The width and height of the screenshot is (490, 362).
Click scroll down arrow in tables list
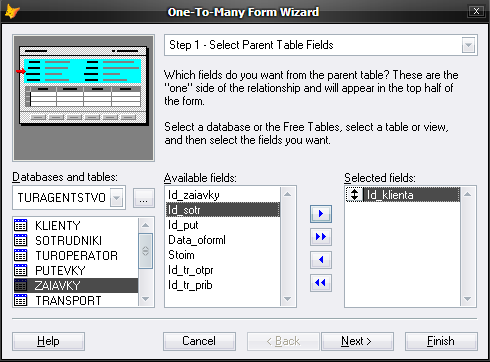145,299
